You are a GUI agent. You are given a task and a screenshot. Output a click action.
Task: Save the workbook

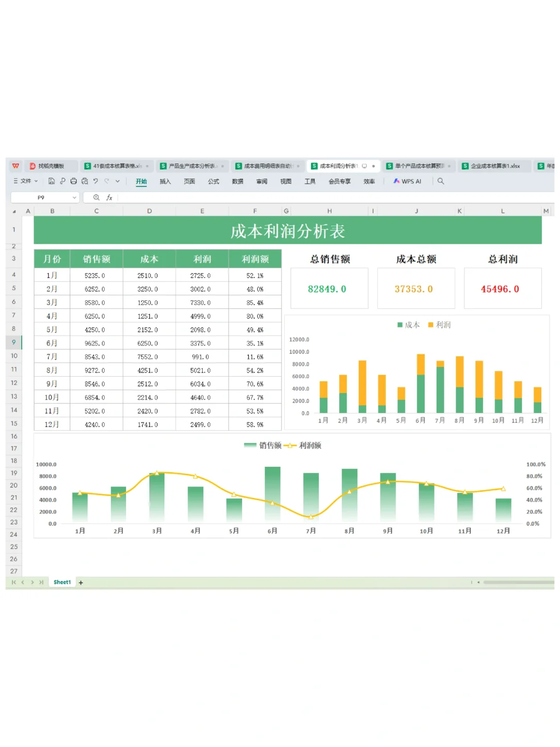51,181
